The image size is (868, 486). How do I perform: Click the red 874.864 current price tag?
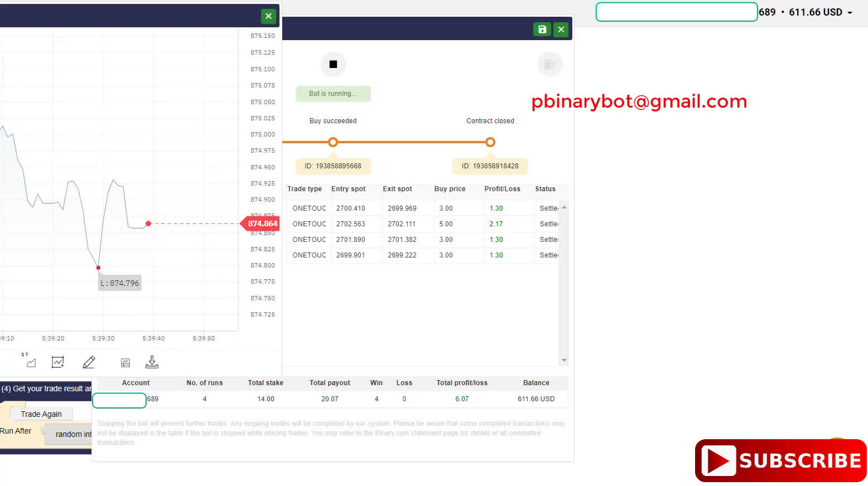(261, 223)
